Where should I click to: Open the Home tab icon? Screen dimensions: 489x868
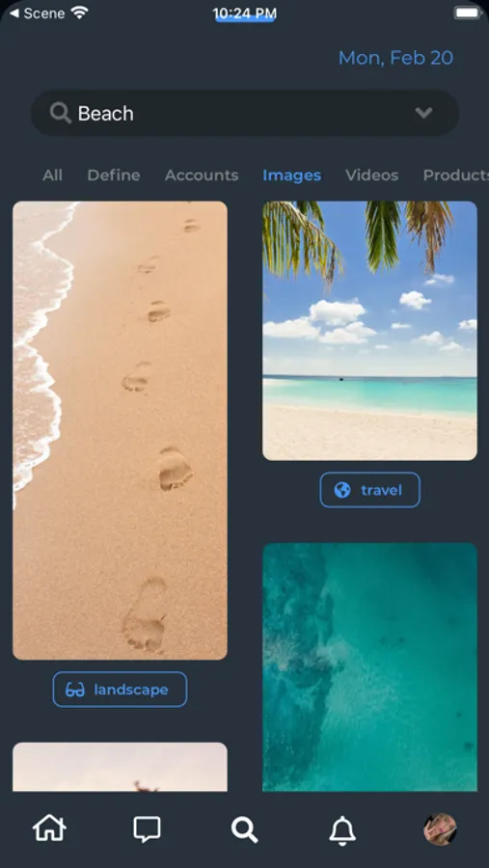[x=49, y=829]
